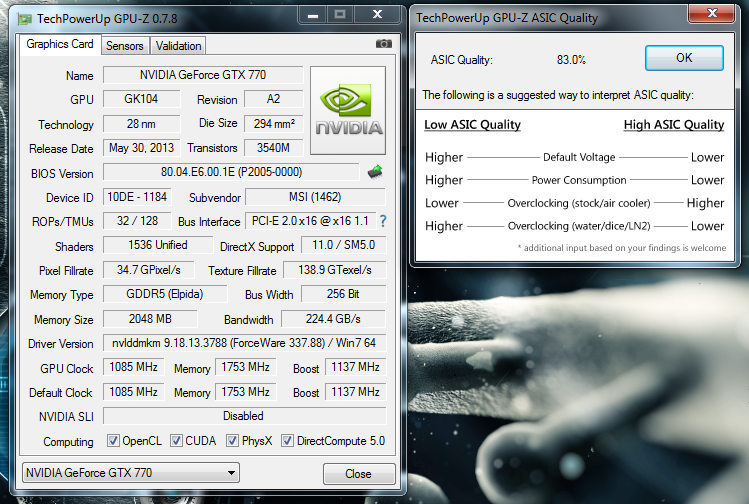Click the Device ID field 10DE - 1184

click(137, 197)
